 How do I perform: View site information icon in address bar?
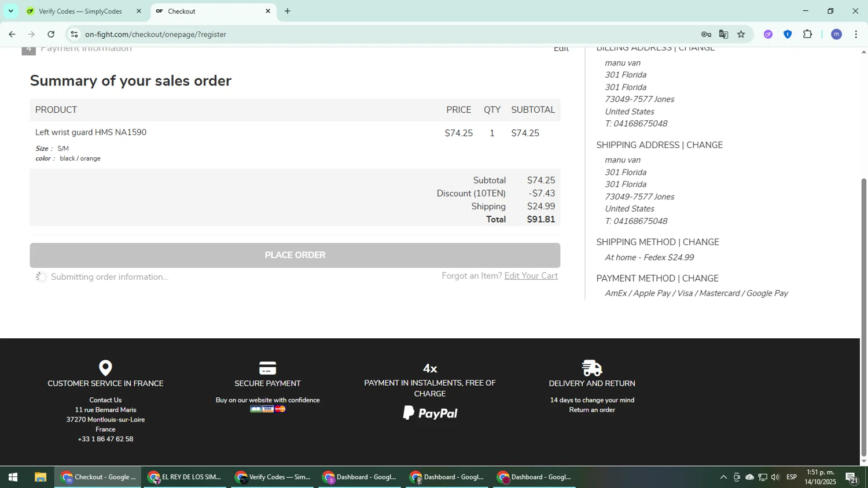pos(74,34)
